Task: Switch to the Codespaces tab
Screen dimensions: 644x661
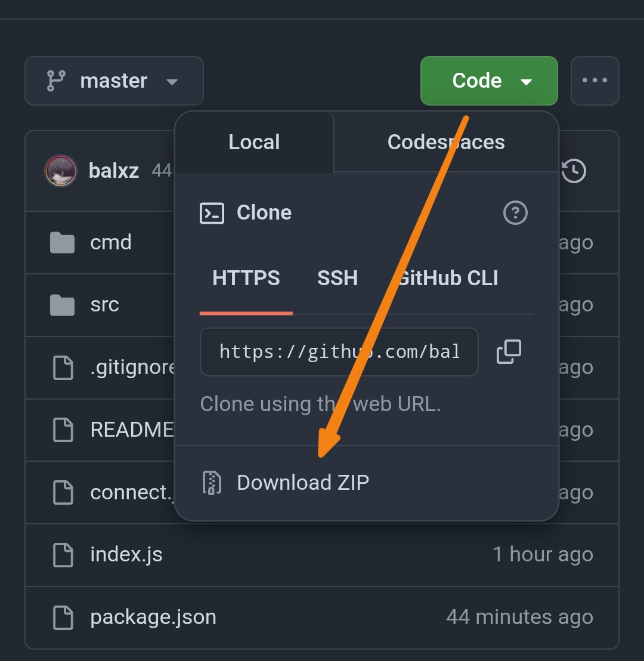Action: tap(445, 142)
